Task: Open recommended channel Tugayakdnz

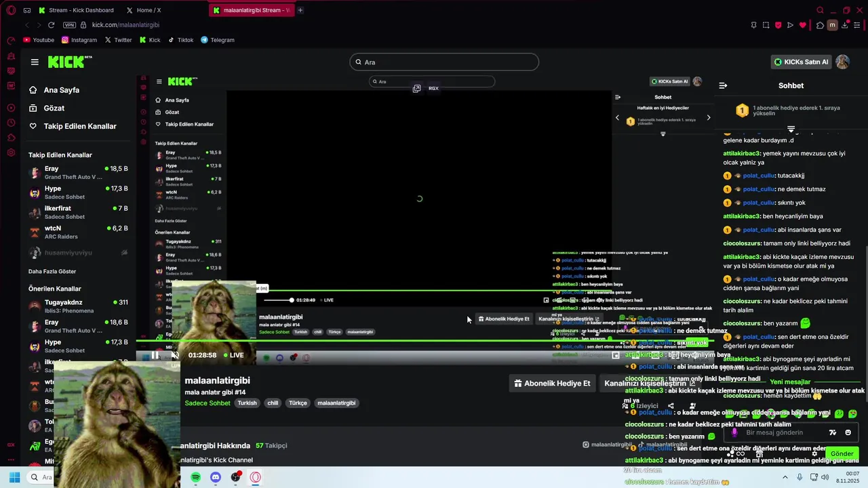Action: point(78,306)
